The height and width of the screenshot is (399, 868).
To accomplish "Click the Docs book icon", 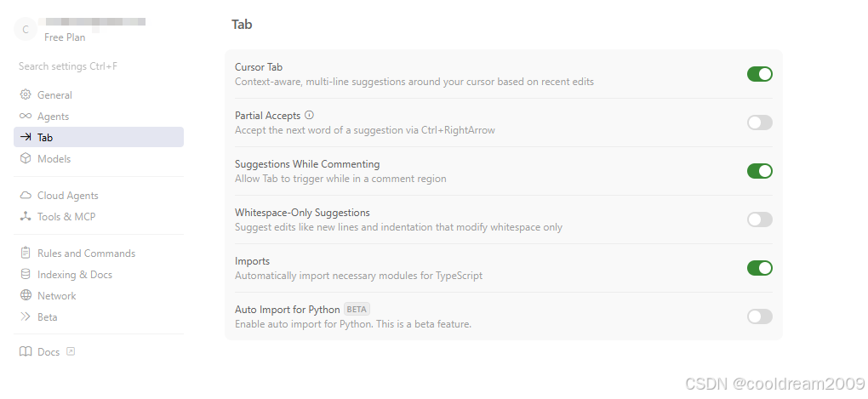I will pyautogui.click(x=26, y=351).
